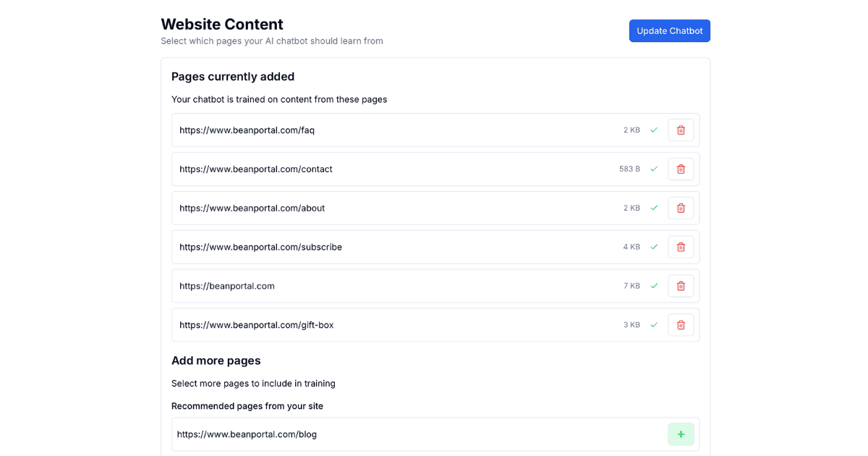The width and height of the screenshot is (868, 456).
Task: Click trash icon for contact page
Action: click(681, 169)
